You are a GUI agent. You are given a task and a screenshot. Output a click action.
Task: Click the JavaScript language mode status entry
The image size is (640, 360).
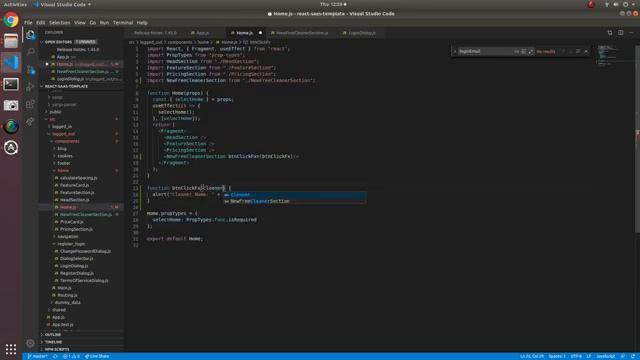[x=606, y=356]
